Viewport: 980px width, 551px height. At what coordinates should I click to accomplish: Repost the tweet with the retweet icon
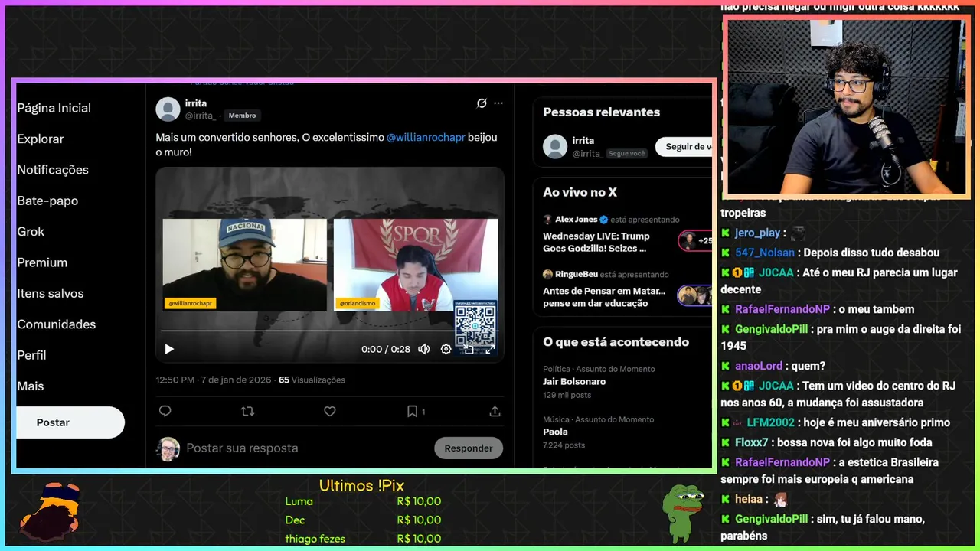point(247,411)
